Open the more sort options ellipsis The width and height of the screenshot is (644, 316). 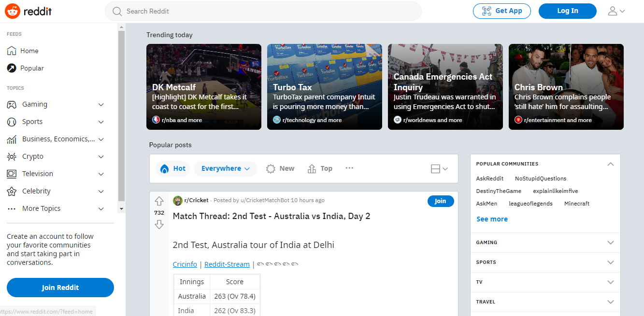click(349, 168)
